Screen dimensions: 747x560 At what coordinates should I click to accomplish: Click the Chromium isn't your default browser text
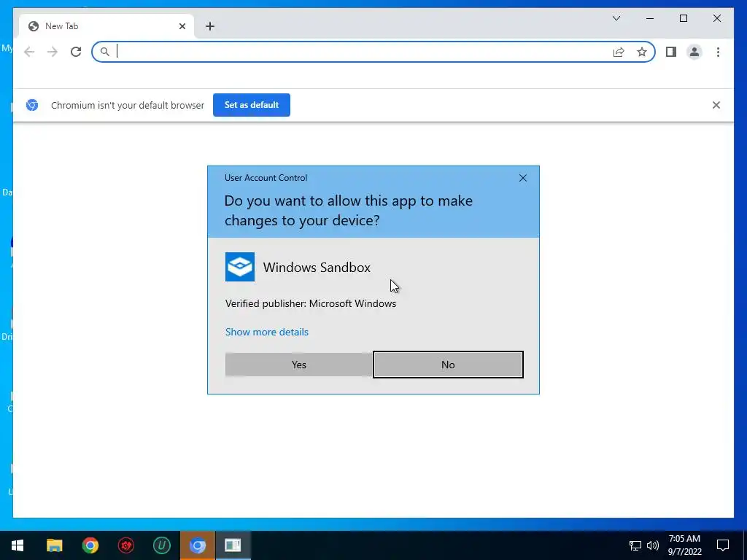(128, 105)
